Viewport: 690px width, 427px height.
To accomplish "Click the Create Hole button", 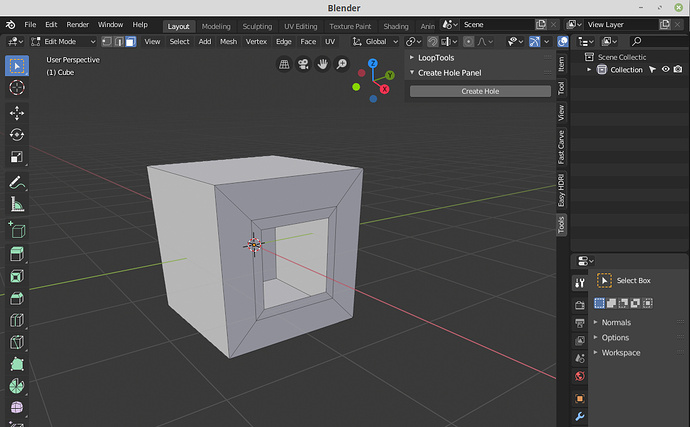I will [x=480, y=91].
